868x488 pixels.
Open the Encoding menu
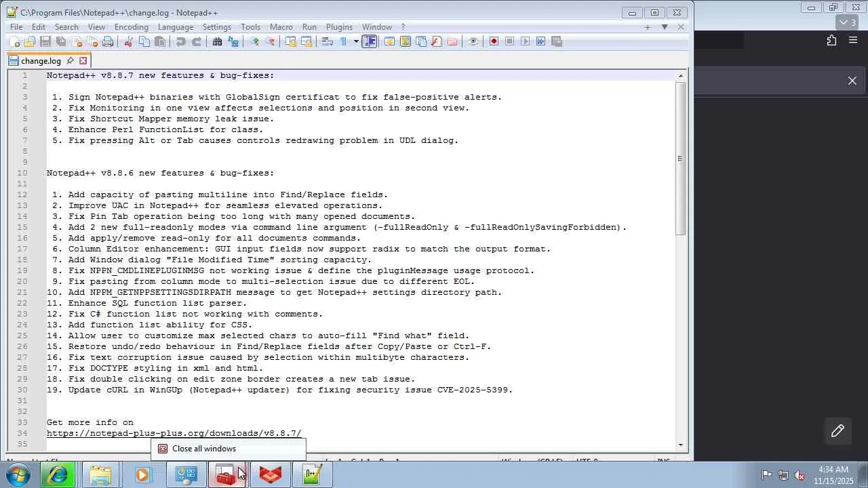click(x=131, y=27)
